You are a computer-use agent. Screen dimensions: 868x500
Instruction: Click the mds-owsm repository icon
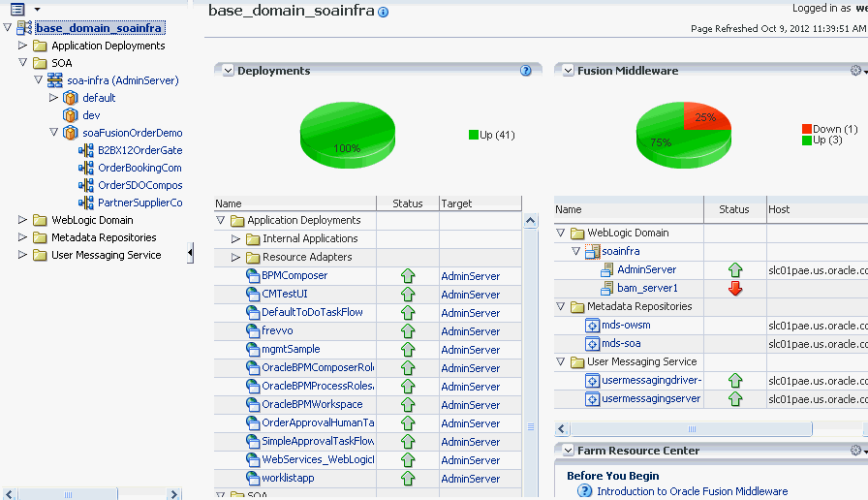pos(592,325)
